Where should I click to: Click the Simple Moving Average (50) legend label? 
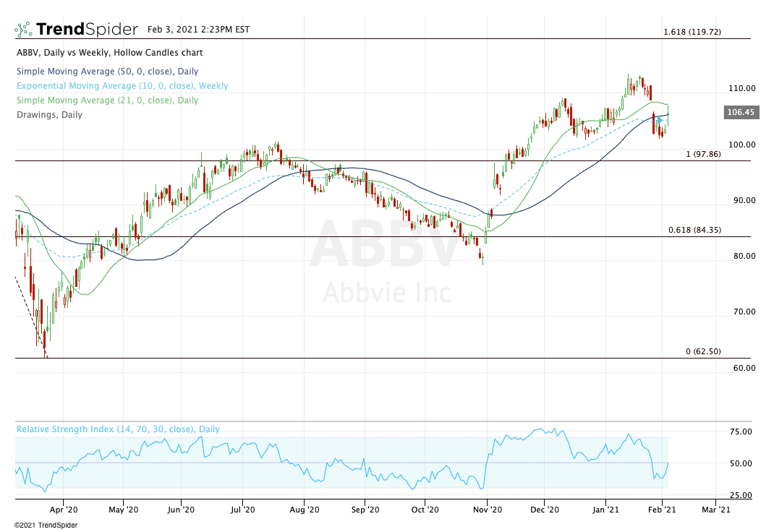tap(108, 72)
